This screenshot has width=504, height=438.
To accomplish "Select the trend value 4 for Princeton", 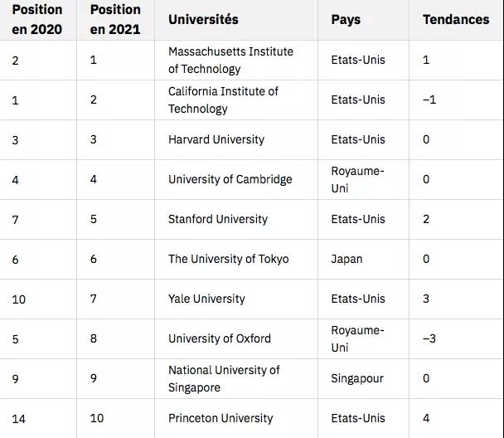I will [x=426, y=418].
